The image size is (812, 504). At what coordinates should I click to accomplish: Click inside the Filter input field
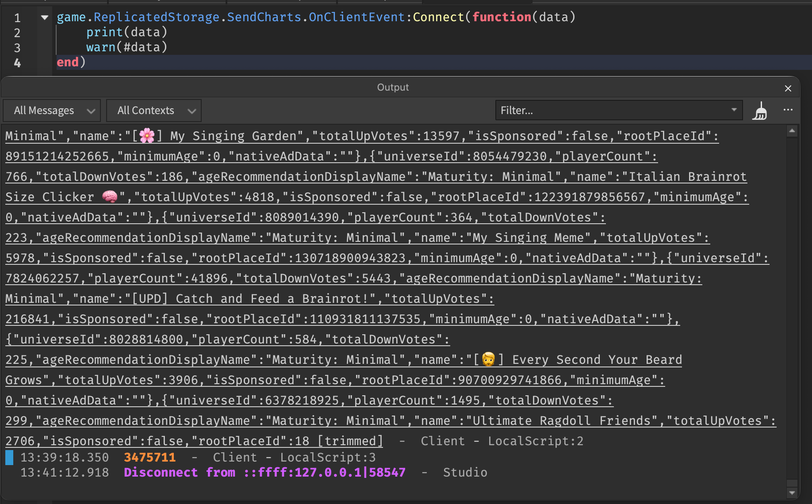(575, 111)
